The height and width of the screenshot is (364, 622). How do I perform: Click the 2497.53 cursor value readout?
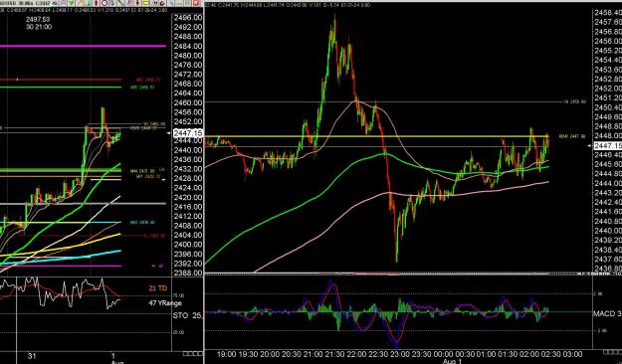pos(38,19)
